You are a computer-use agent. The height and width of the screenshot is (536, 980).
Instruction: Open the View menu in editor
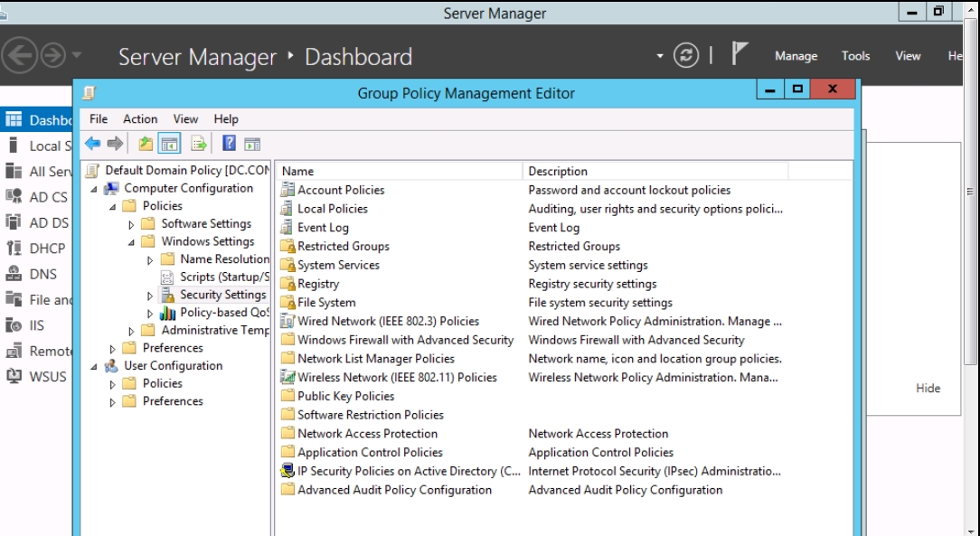coord(185,118)
